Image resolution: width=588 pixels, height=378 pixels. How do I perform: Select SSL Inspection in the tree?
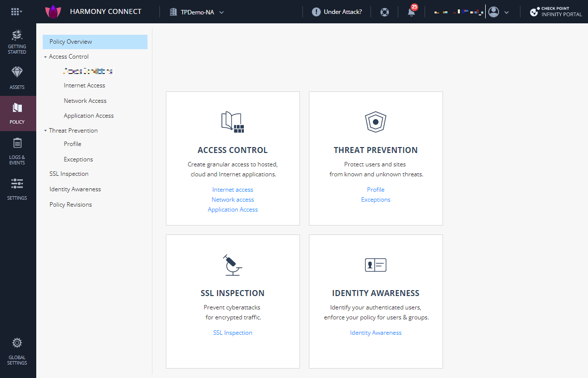pos(69,174)
